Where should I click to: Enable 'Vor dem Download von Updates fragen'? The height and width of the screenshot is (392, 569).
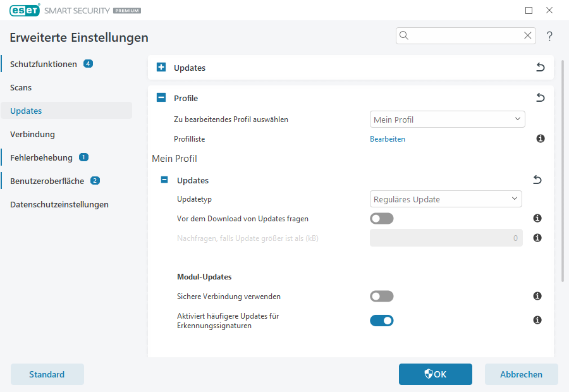click(x=381, y=217)
